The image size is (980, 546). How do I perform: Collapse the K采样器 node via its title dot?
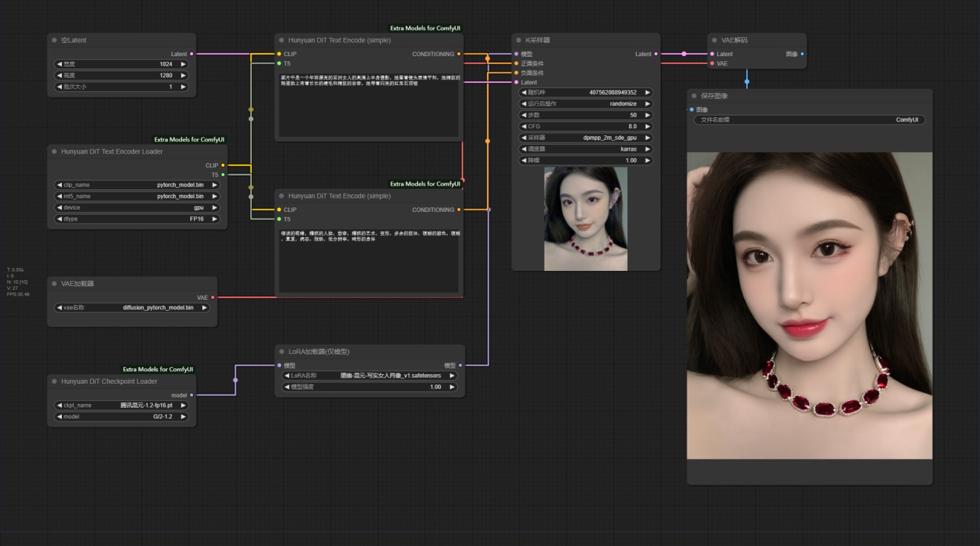pyautogui.click(x=519, y=40)
